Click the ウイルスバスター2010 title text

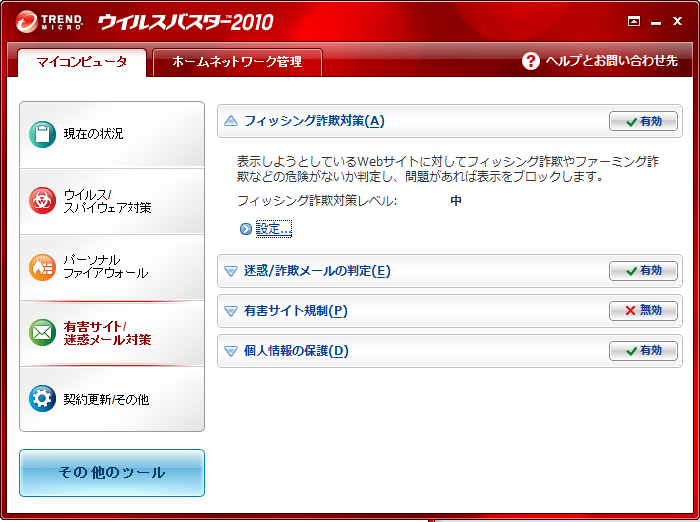point(186,22)
